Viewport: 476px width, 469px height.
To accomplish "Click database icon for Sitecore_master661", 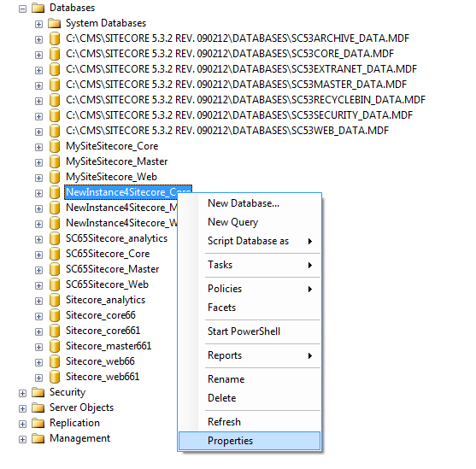I will (55, 346).
